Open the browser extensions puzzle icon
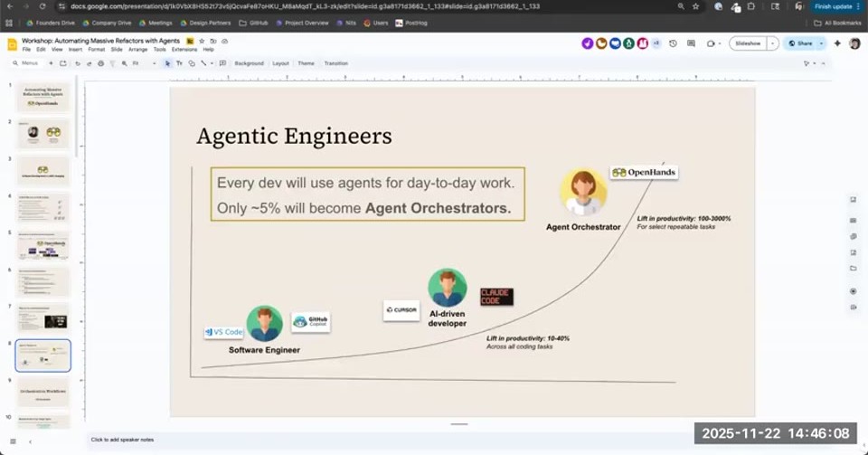This screenshot has width=868, height=455. pyautogui.click(x=751, y=6)
